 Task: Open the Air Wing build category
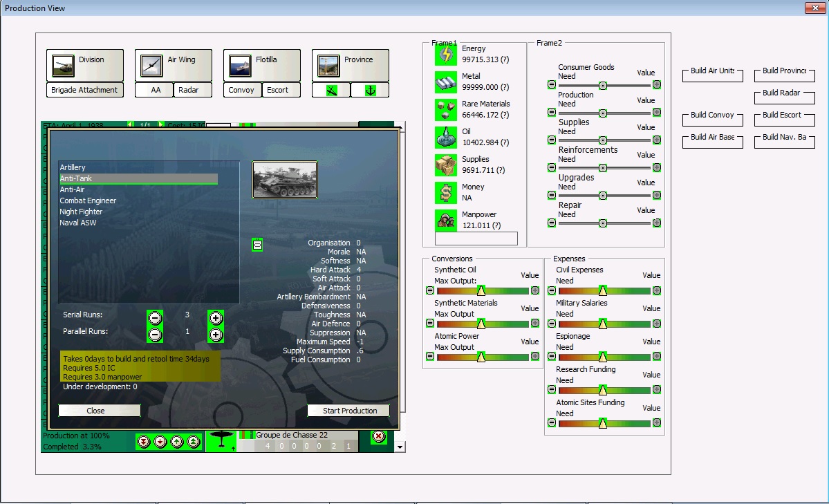(174, 65)
